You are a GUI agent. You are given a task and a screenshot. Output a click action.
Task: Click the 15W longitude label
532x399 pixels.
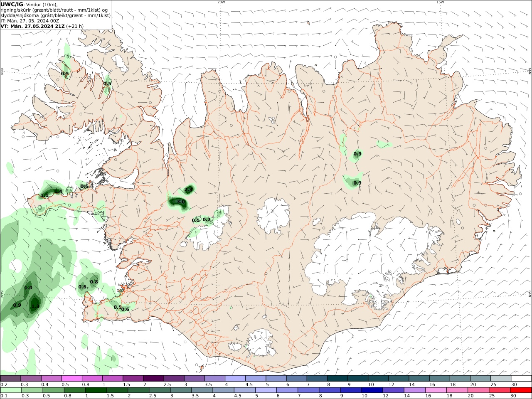coord(440,2)
